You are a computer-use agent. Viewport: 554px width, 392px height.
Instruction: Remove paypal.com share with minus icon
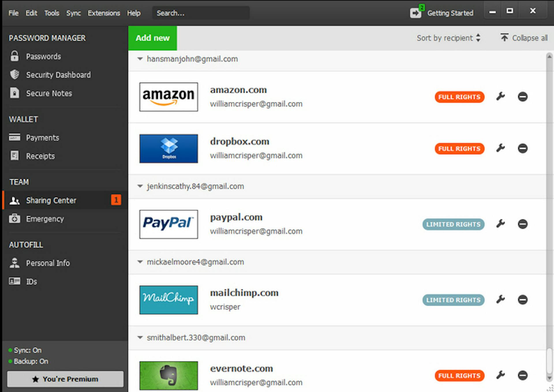point(523,224)
